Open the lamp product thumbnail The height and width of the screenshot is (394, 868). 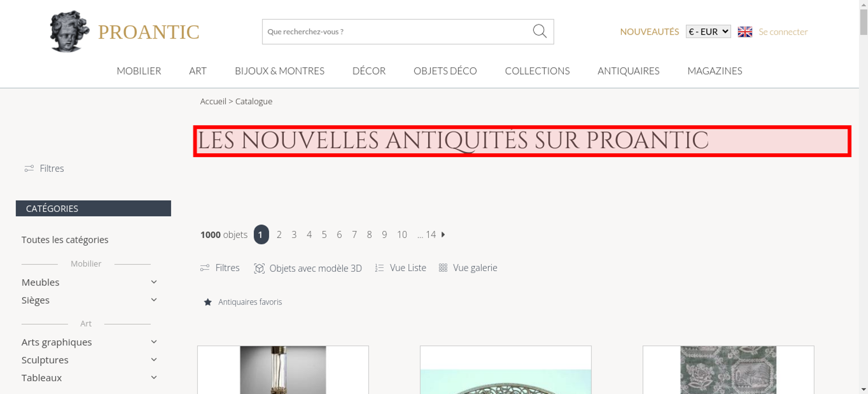point(283,370)
